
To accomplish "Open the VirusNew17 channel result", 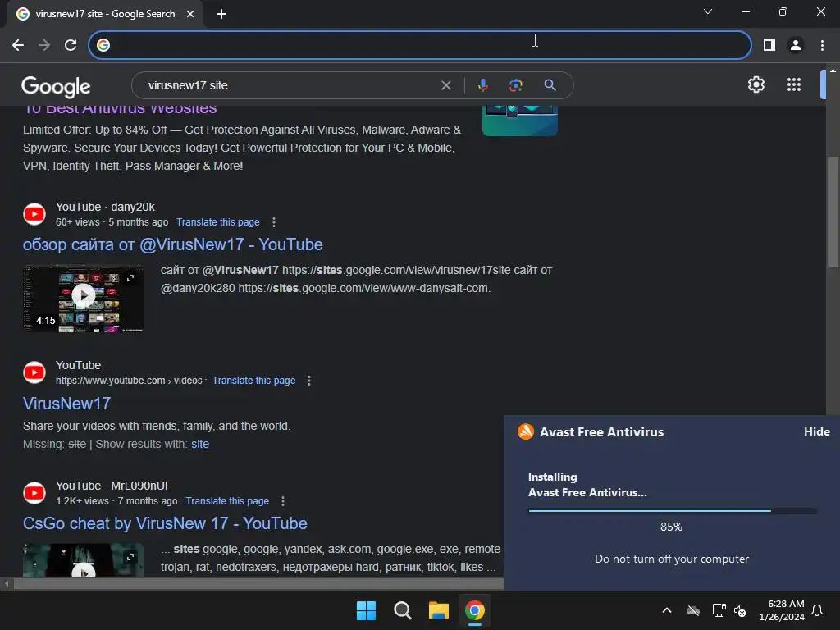I will pos(66,404).
